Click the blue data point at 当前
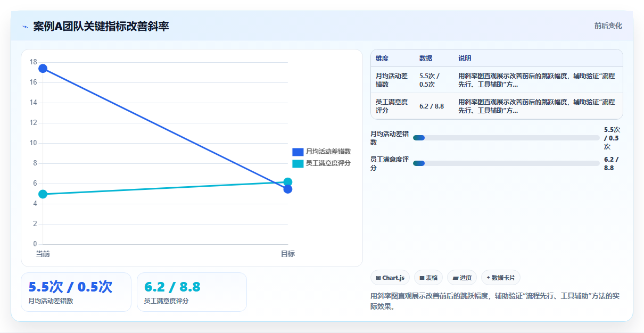Screen dimensions: 644x333 click(43, 68)
